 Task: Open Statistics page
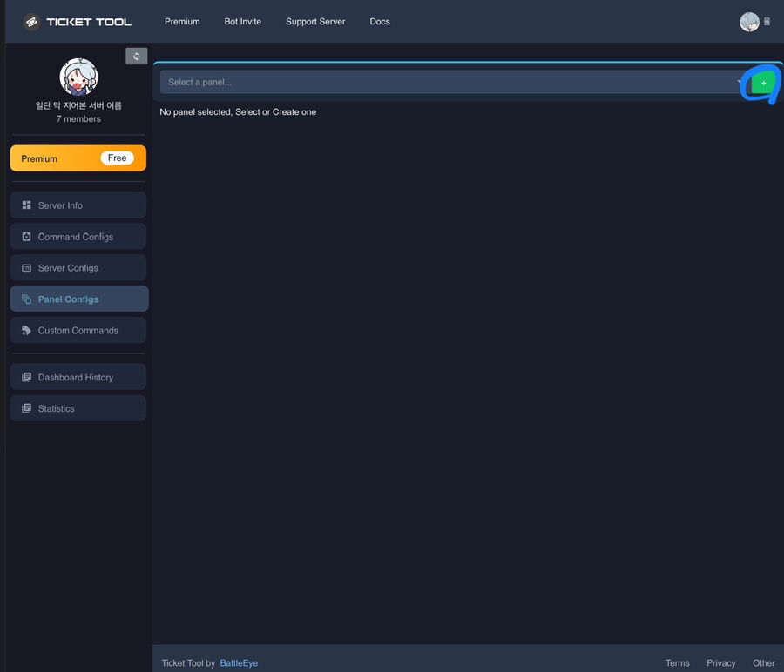[x=78, y=408]
